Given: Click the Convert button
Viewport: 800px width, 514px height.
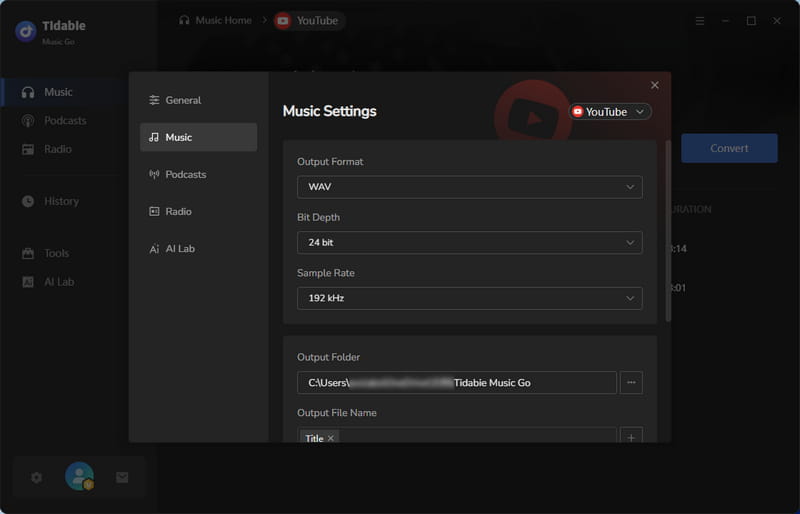Looking at the screenshot, I should (729, 149).
